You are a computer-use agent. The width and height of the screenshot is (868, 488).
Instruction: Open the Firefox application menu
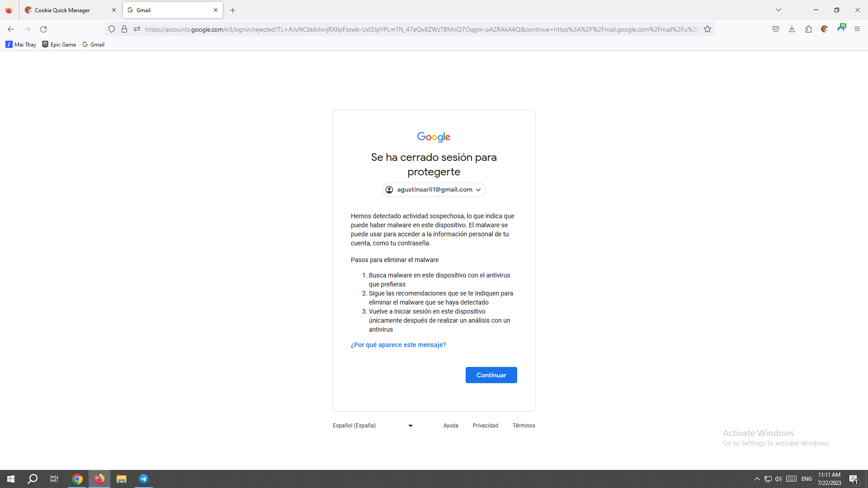coord(857,29)
